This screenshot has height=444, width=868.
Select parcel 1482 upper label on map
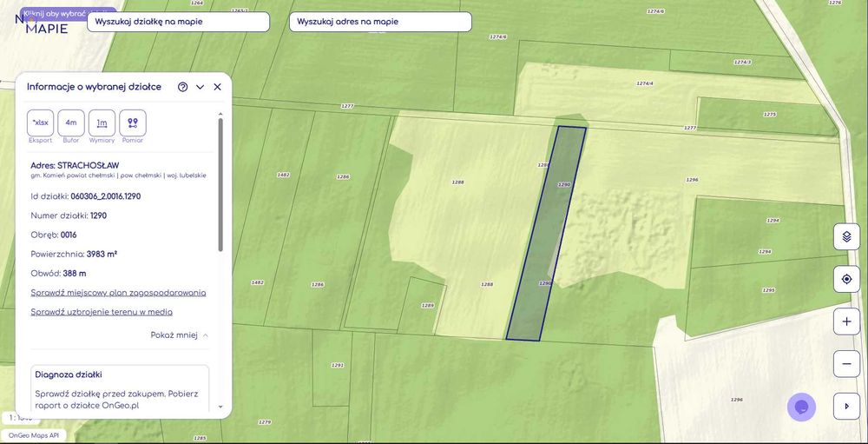coord(284,175)
